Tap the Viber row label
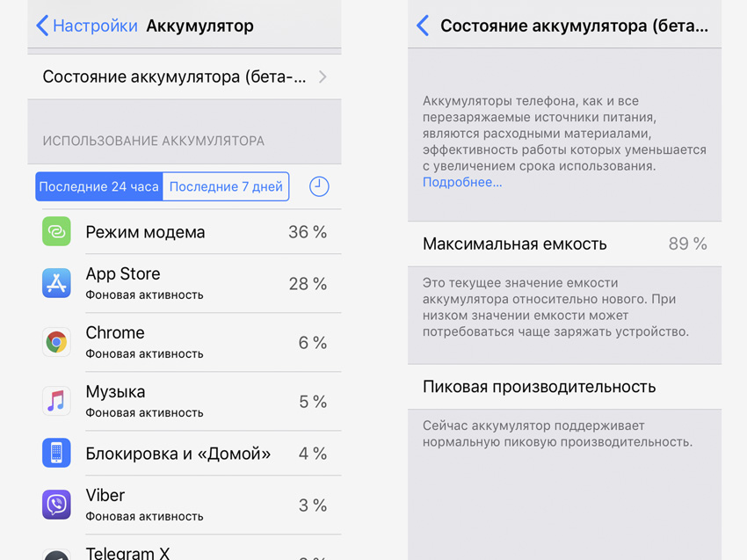 tap(105, 496)
